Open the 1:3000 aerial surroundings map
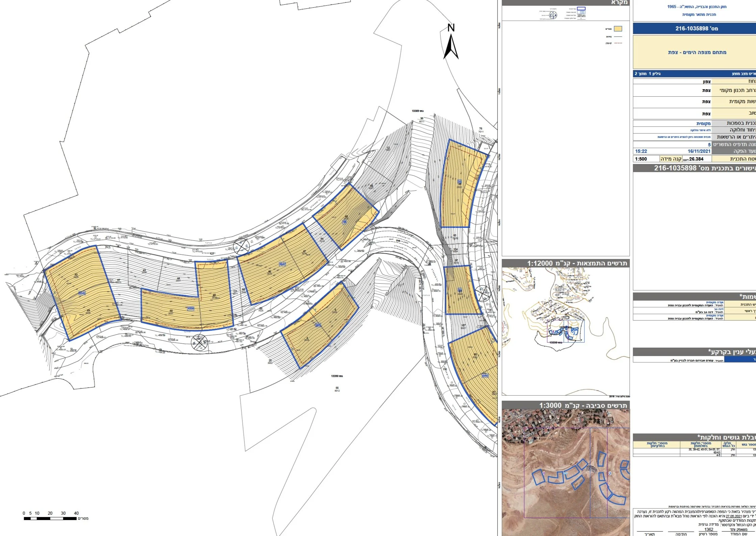The image size is (756, 536). [x=565, y=472]
